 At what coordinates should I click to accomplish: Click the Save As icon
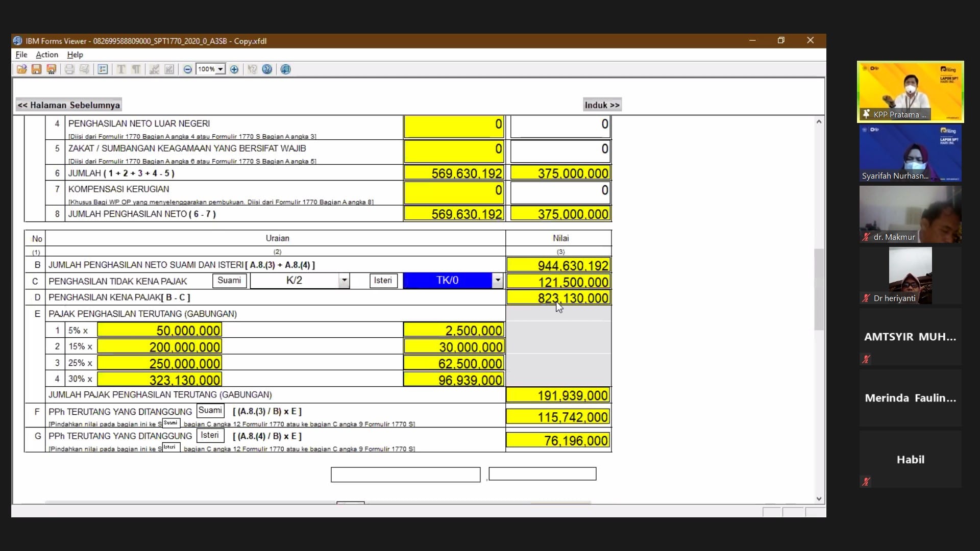coord(51,69)
